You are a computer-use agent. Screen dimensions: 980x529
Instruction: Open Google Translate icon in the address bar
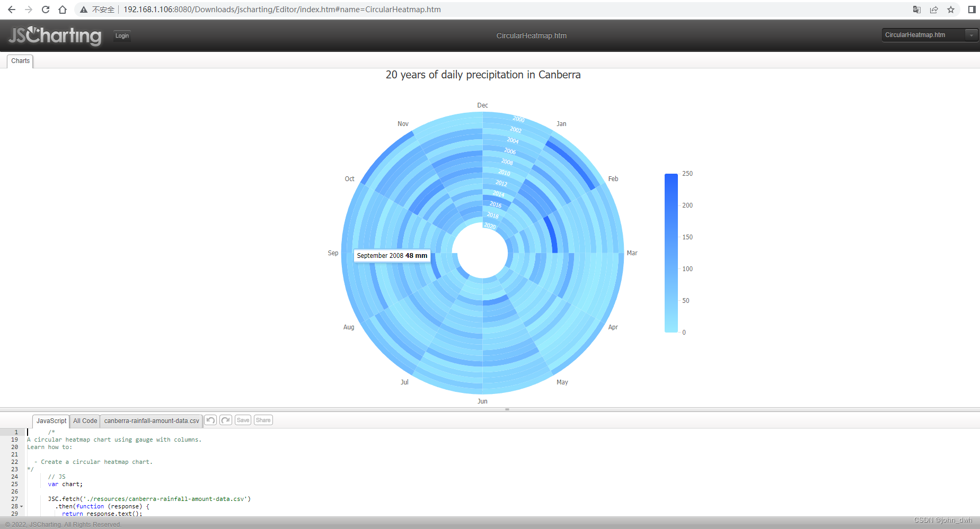click(x=917, y=10)
